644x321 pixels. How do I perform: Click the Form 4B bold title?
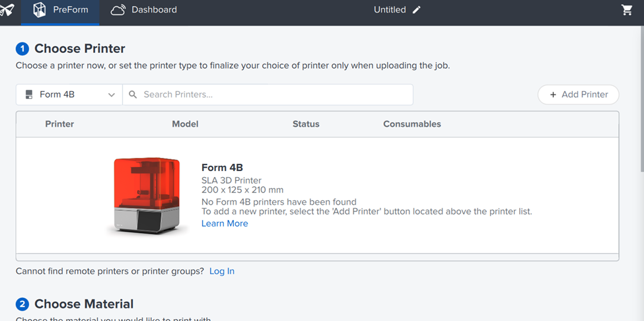tap(222, 168)
